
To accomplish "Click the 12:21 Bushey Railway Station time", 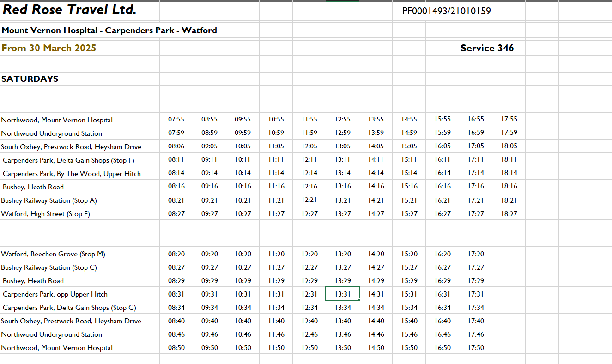I will click(x=309, y=200).
